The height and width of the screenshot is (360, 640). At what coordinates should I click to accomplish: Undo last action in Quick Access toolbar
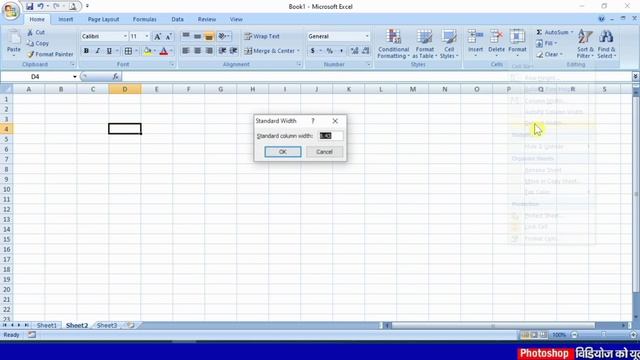tap(40, 6)
